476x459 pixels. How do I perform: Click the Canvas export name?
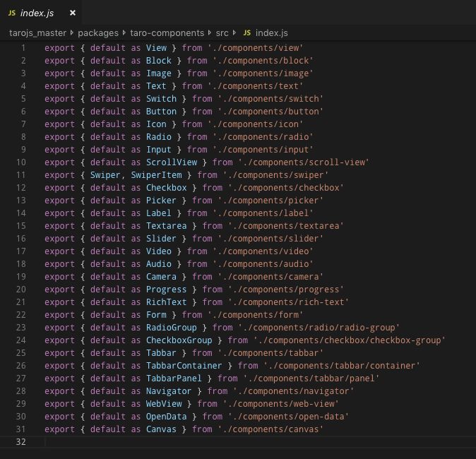161,429
